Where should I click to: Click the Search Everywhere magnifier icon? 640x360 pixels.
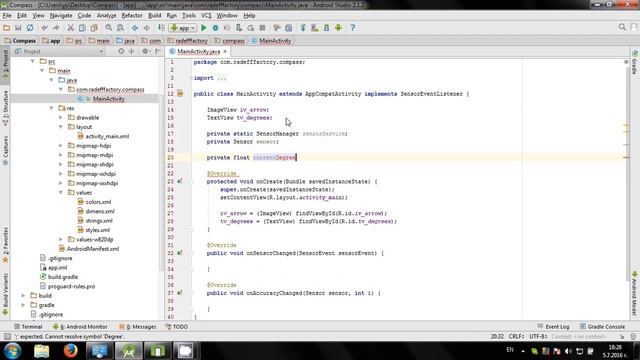pos(622,27)
